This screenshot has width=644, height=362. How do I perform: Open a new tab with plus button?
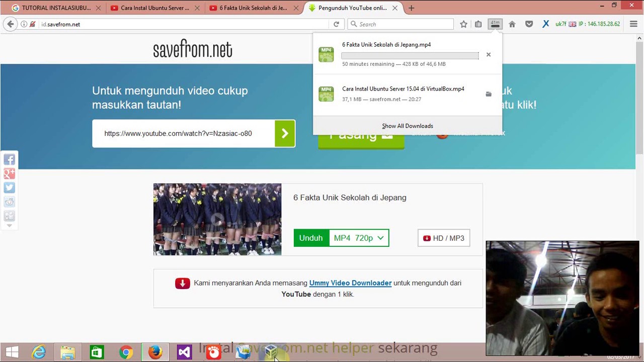pyautogui.click(x=411, y=8)
